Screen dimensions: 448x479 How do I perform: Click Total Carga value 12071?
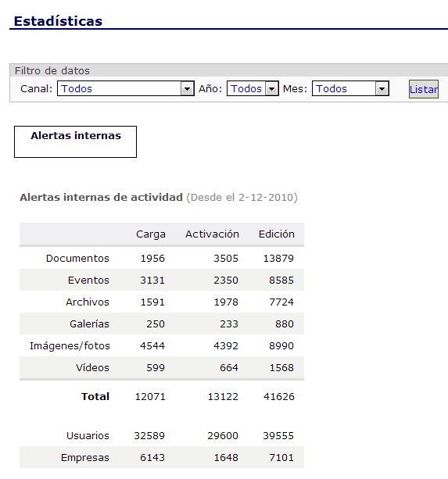pyautogui.click(x=150, y=396)
